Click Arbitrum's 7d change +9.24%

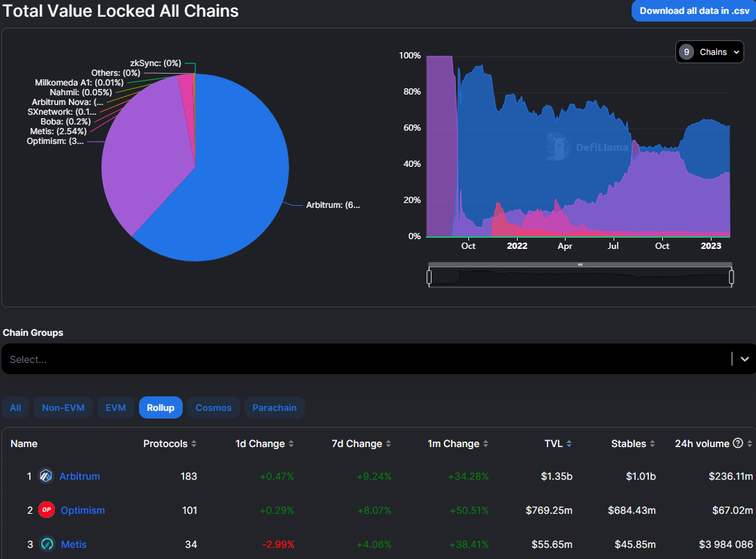[374, 476]
